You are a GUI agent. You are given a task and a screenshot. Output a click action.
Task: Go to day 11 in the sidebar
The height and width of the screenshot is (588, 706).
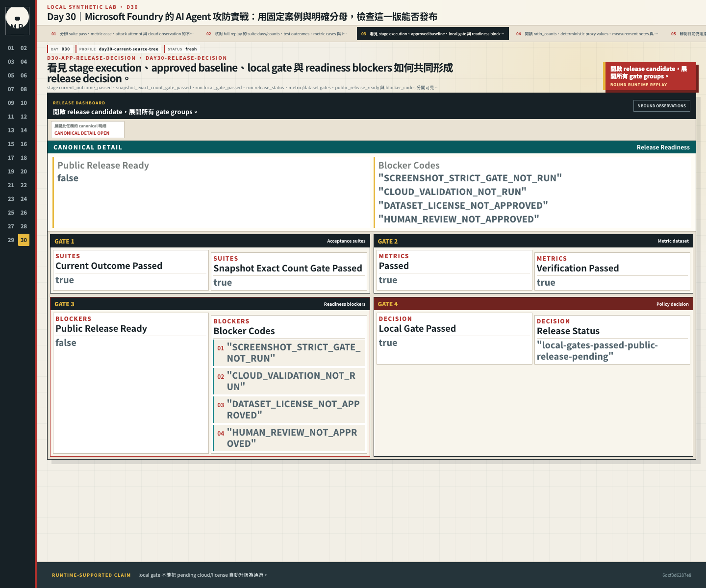coord(11,117)
